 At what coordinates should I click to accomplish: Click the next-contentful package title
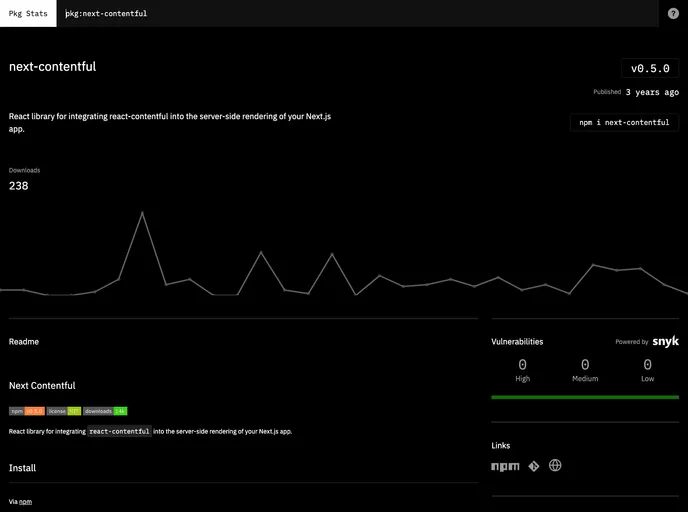pyautogui.click(x=52, y=66)
